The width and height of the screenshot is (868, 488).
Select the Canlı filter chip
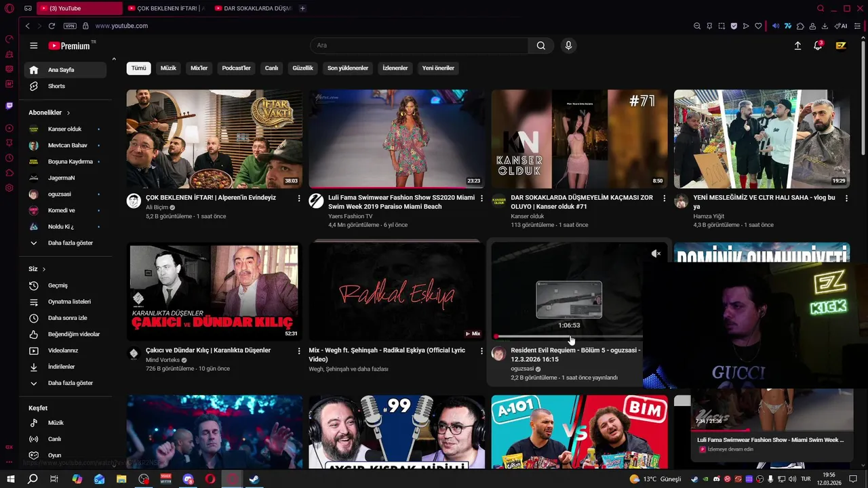[271, 68]
